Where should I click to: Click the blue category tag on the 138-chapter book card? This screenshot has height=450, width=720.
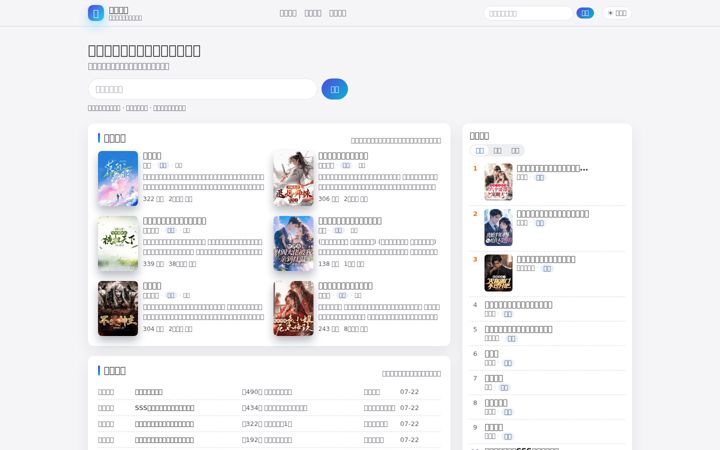tap(338, 231)
